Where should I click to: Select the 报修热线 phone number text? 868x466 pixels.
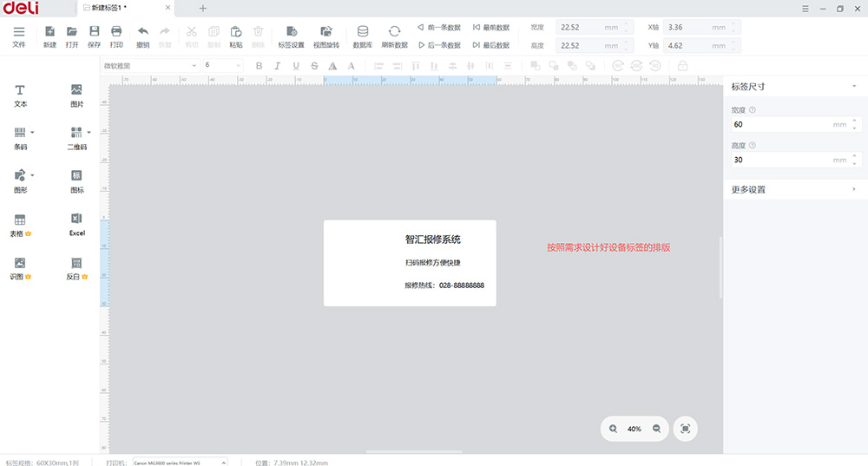(x=444, y=286)
